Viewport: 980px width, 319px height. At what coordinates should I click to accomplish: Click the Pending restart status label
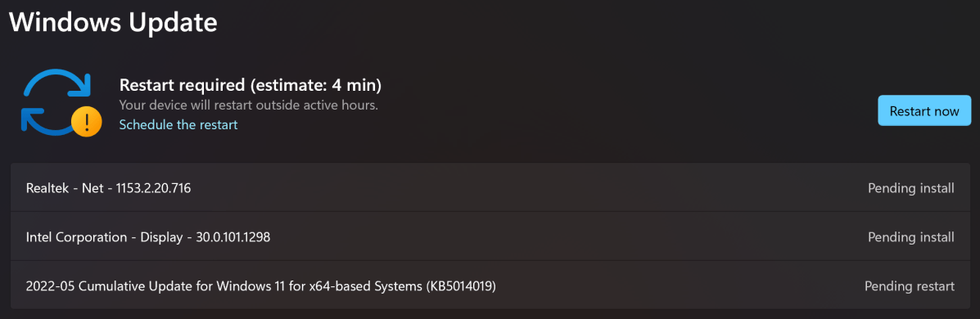910,286
